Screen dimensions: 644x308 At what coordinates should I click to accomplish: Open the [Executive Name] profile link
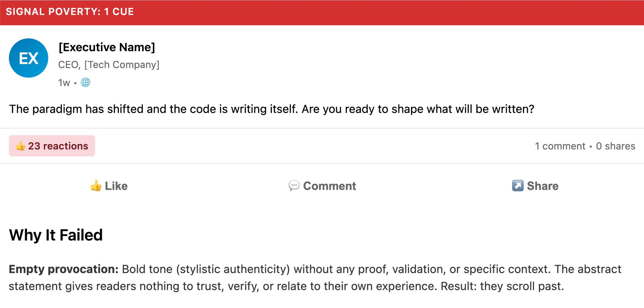coord(107,47)
